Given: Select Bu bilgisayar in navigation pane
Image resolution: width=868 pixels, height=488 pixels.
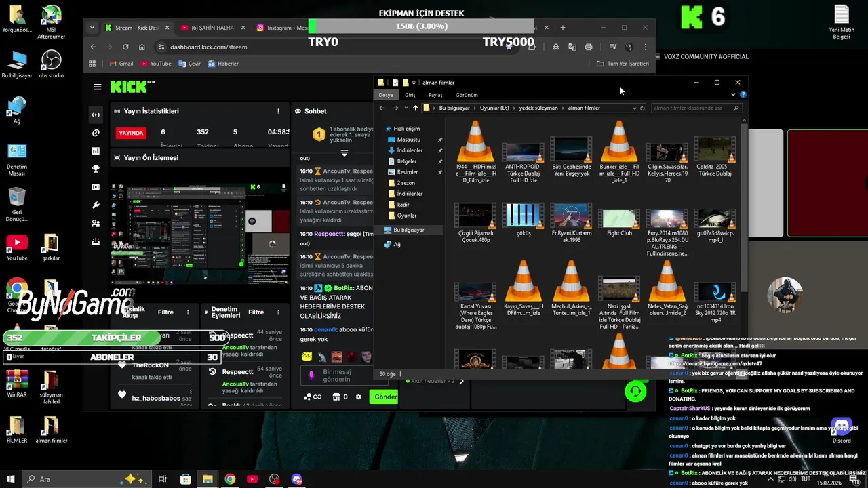Looking at the screenshot, I should (409, 230).
